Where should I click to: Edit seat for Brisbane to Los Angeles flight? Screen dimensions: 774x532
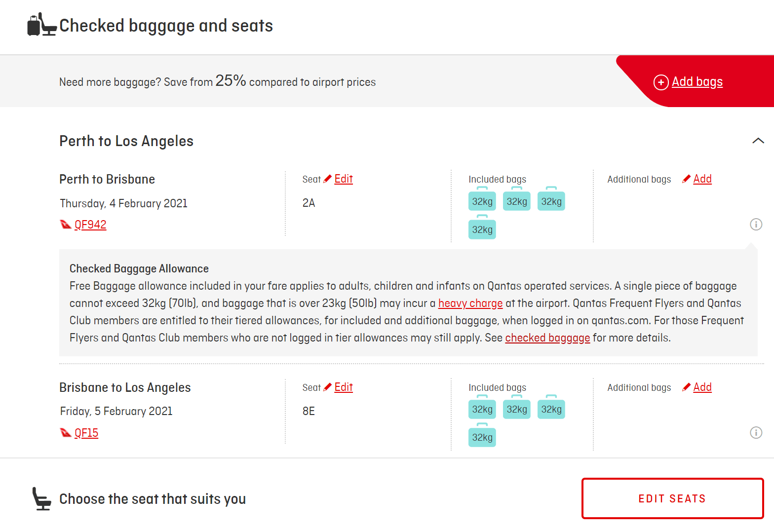[344, 387]
